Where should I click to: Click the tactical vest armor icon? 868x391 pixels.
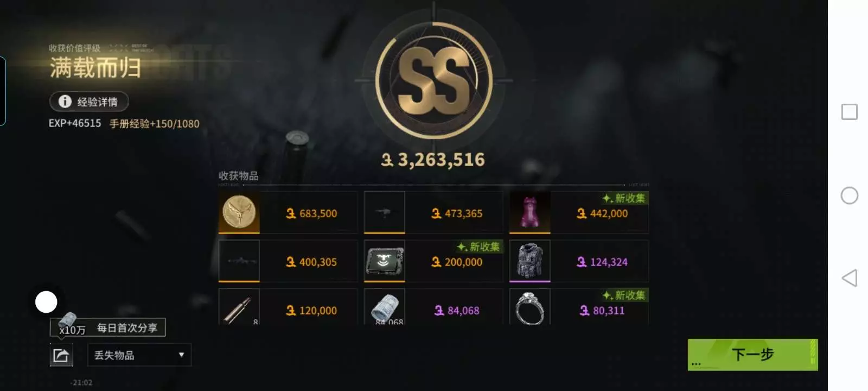click(529, 261)
